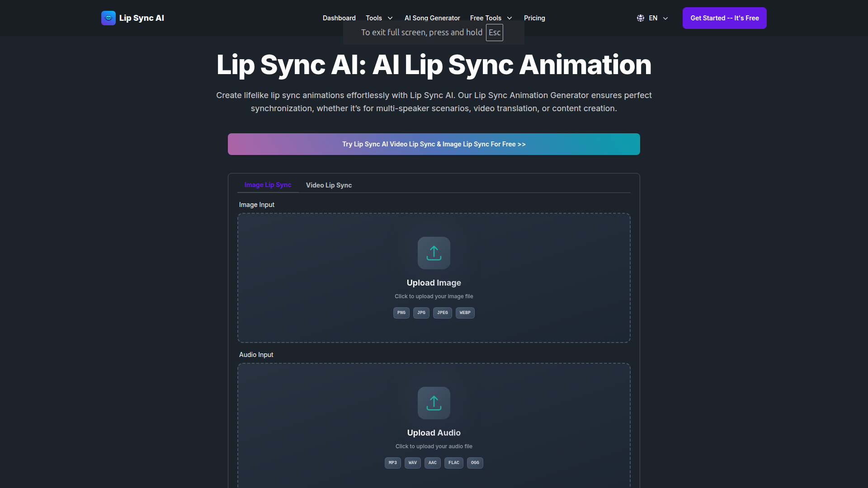The width and height of the screenshot is (868, 488).
Task: Expand the Tools dropdown menu
Action: point(379,18)
